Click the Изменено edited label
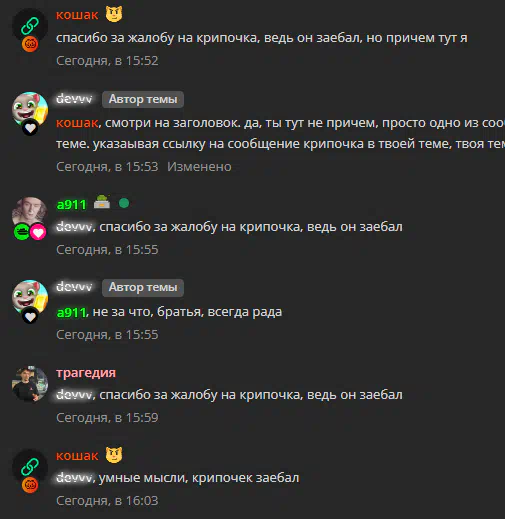This screenshot has height=519, width=505. coord(199,167)
